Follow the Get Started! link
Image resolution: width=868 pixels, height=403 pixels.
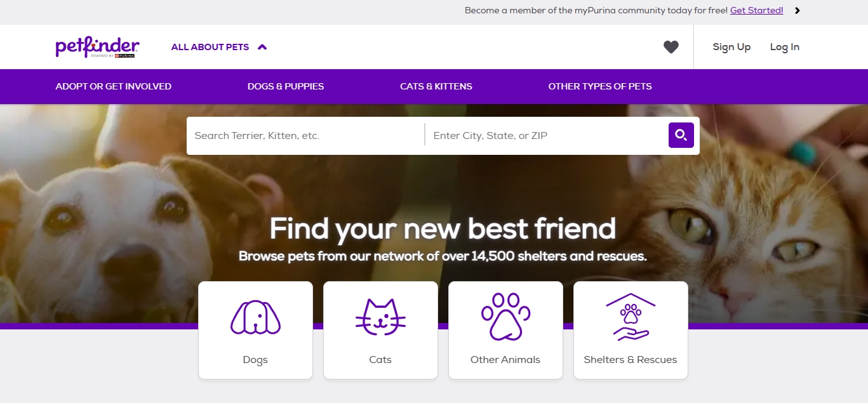(x=756, y=11)
